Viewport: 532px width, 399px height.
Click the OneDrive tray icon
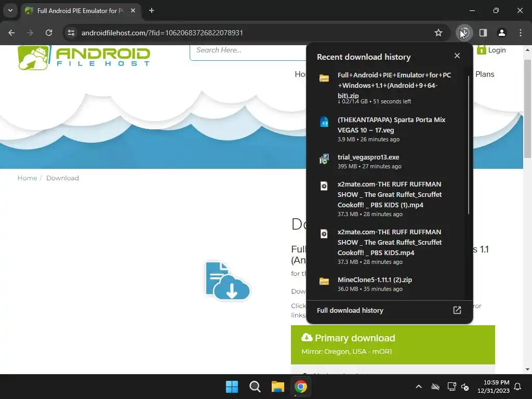pyautogui.click(x=435, y=387)
